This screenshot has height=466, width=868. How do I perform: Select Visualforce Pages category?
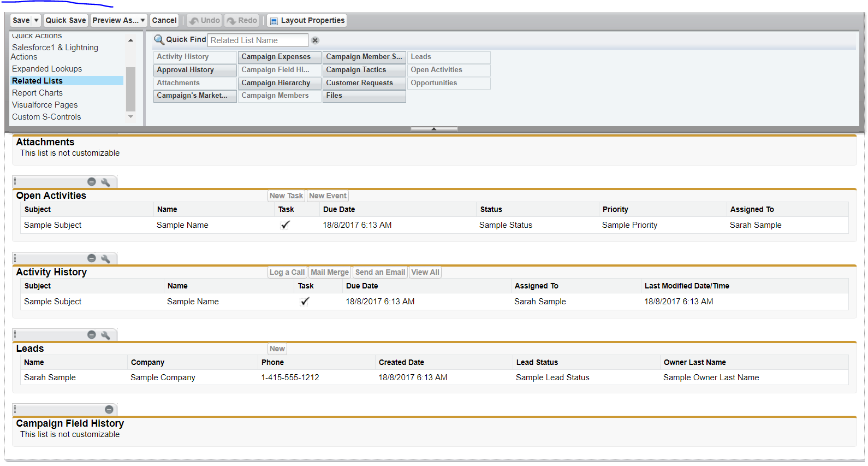tap(45, 105)
